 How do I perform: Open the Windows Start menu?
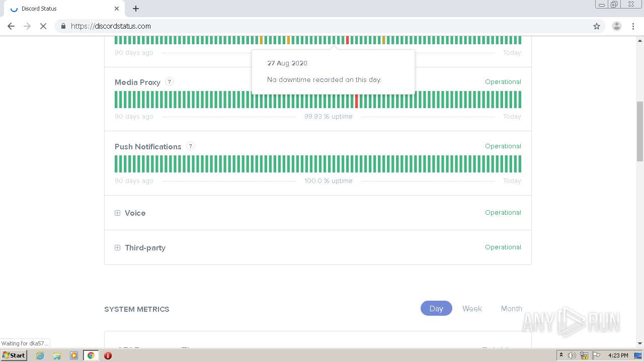(x=14, y=355)
